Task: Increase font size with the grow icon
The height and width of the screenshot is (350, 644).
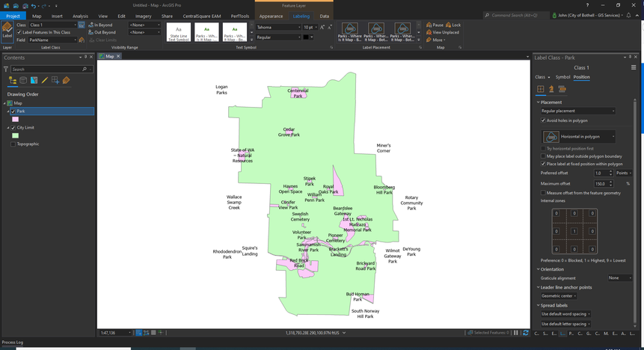Action: pos(322,27)
